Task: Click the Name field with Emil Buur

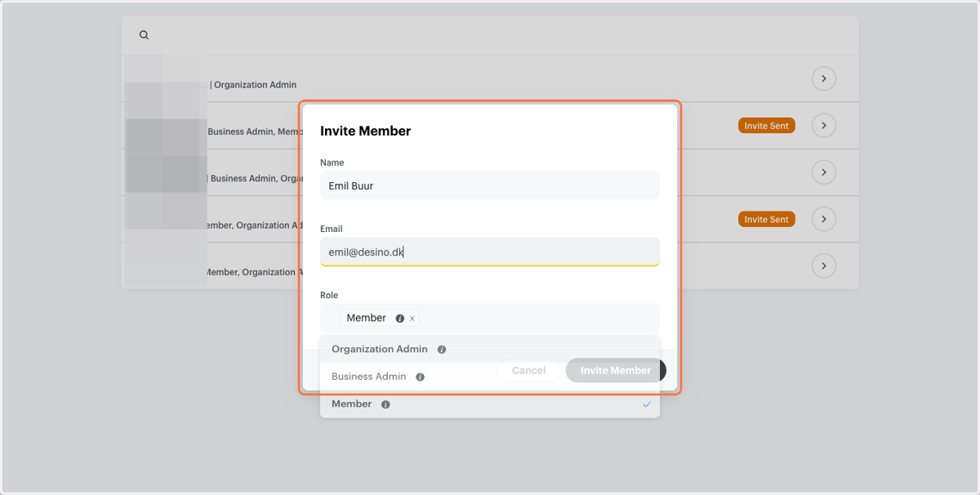Action: 490,185
